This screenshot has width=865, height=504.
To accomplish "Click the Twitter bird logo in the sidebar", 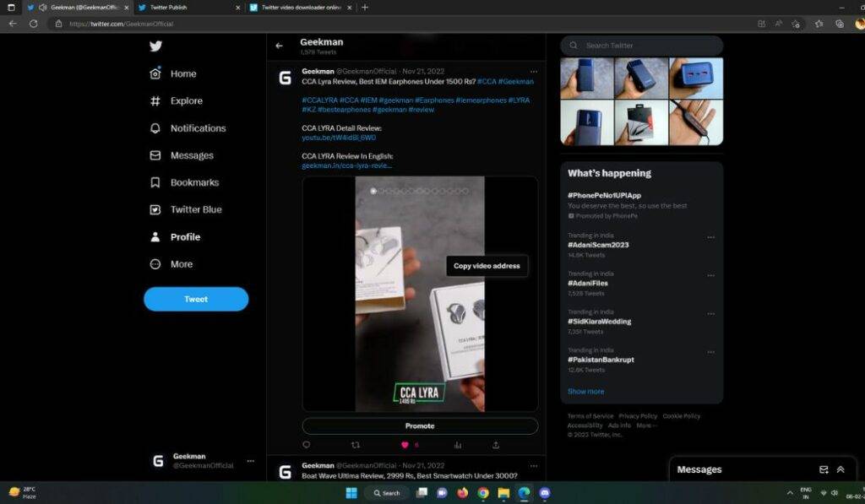I will pos(155,46).
